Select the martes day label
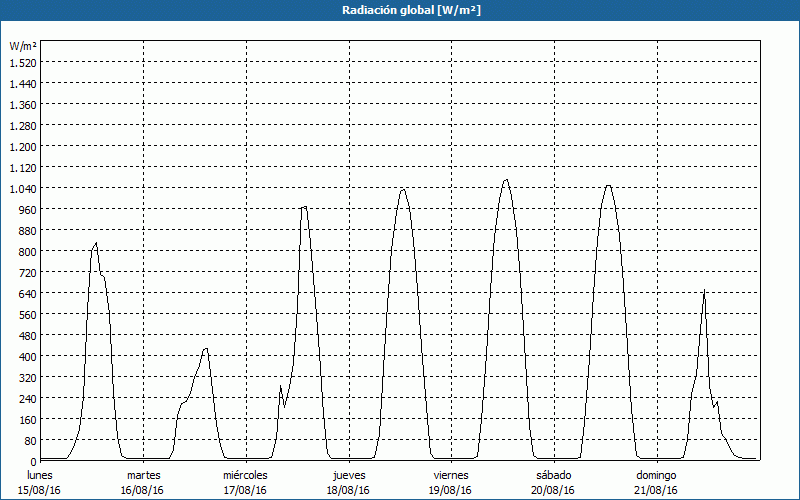 [143, 475]
